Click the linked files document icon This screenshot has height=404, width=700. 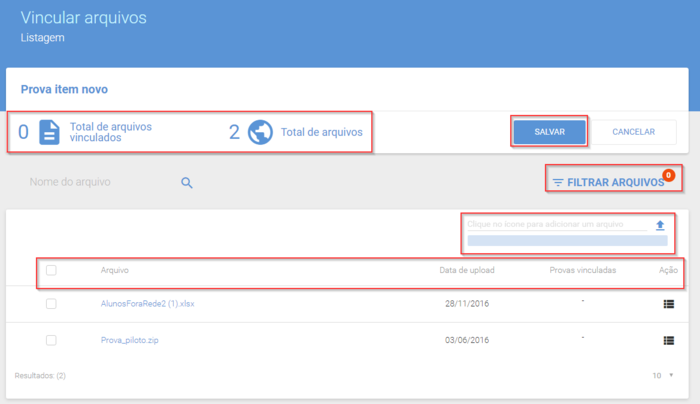click(x=49, y=132)
